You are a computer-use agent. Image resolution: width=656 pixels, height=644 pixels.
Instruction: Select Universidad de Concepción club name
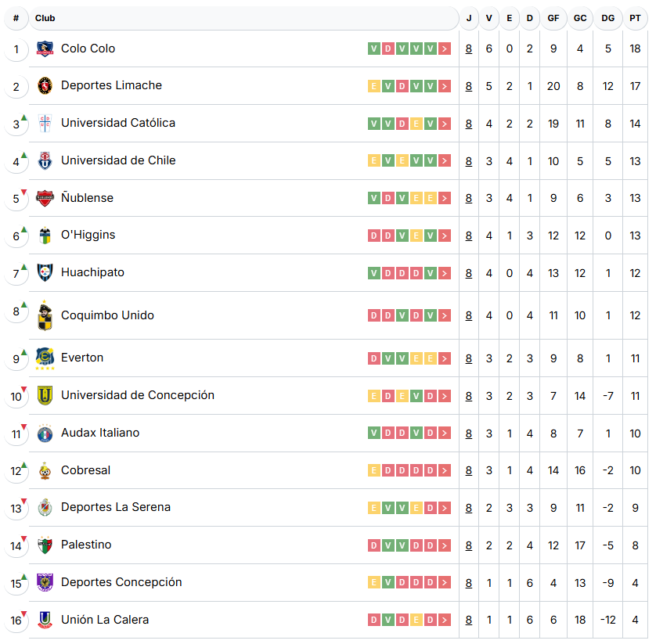point(138,395)
